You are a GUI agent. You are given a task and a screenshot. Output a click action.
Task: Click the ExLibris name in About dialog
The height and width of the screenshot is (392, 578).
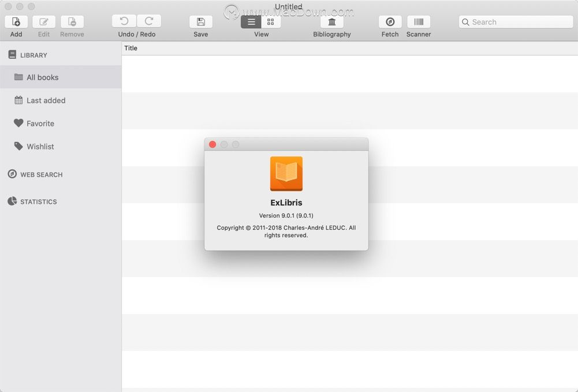pyautogui.click(x=286, y=203)
